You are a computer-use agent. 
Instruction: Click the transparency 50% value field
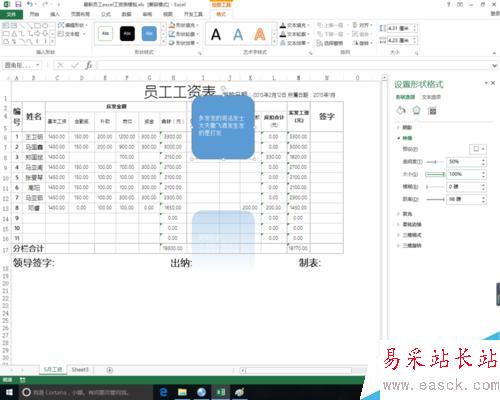tap(464, 162)
